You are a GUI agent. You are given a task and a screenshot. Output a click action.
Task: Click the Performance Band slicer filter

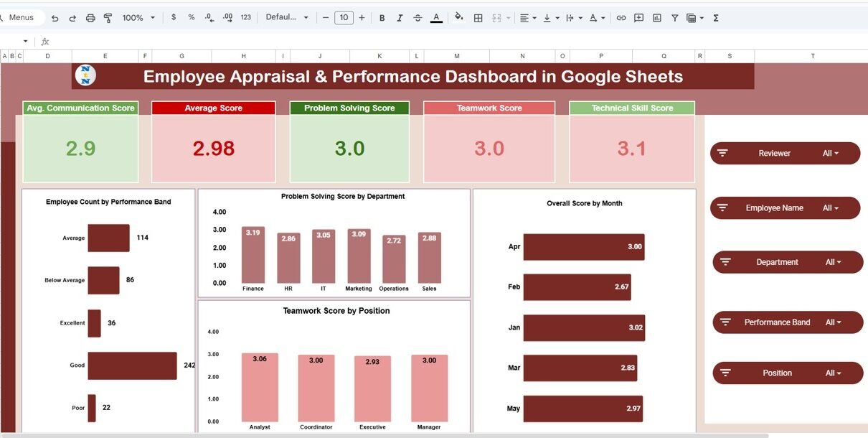click(x=788, y=322)
